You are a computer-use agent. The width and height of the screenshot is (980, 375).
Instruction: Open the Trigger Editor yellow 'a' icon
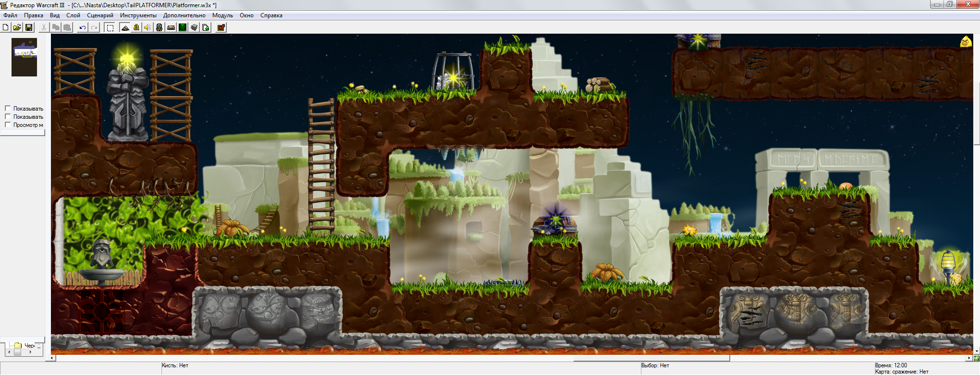(136, 27)
